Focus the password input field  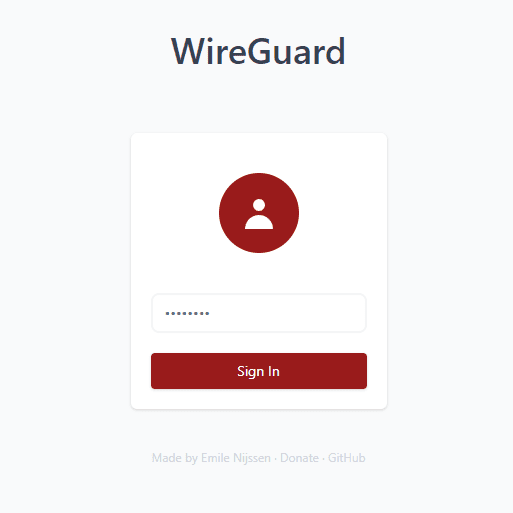259,313
